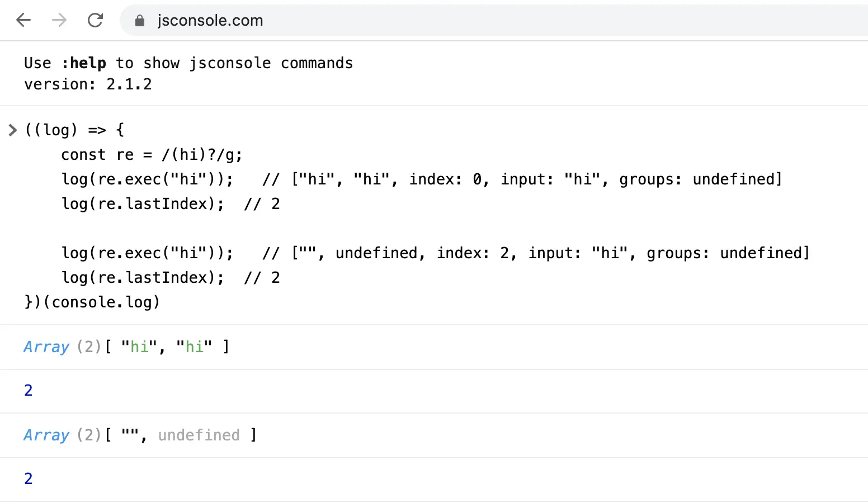868x503 pixels.
Task: Click the browser back arrow
Action: 23,21
